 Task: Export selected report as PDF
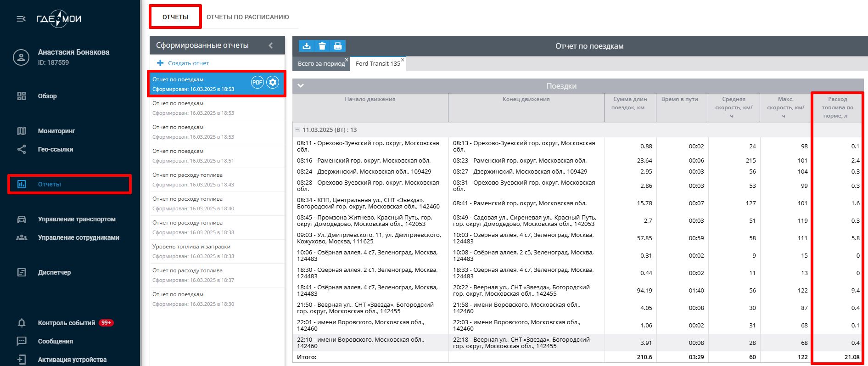pos(257,83)
